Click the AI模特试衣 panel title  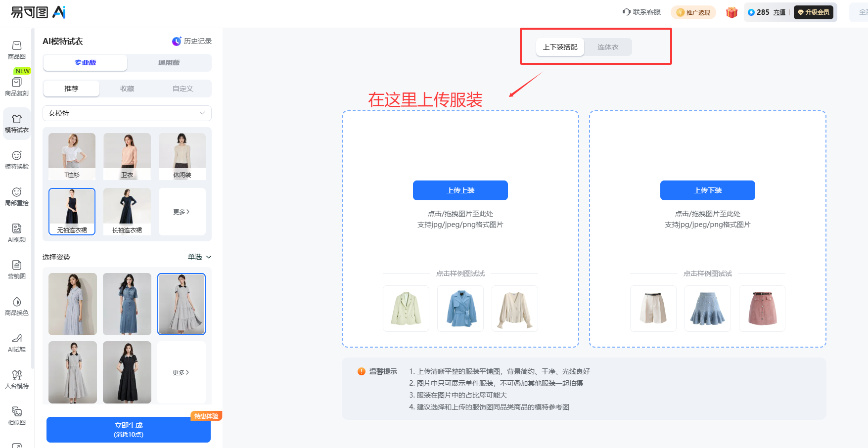coord(63,42)
